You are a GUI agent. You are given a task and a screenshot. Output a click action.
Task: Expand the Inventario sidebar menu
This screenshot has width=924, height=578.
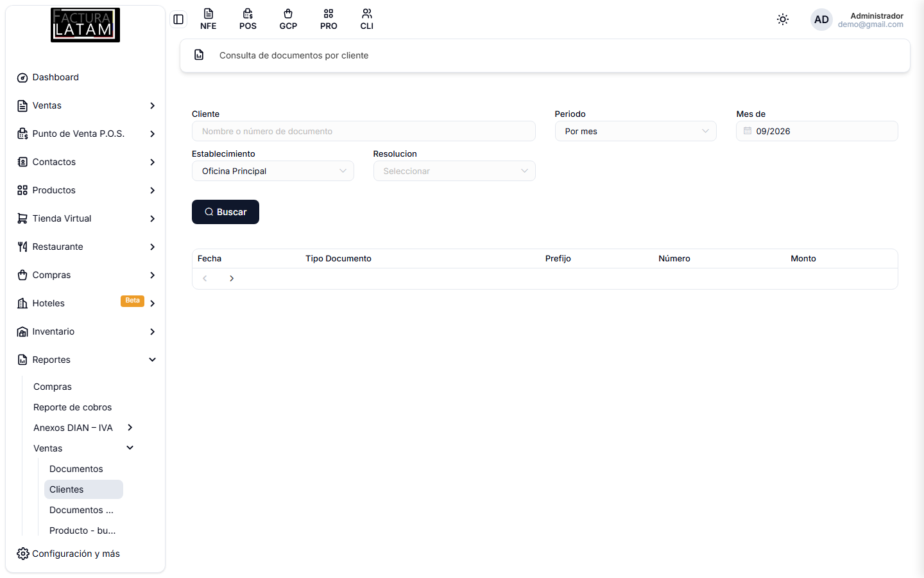tap(85, 331)
